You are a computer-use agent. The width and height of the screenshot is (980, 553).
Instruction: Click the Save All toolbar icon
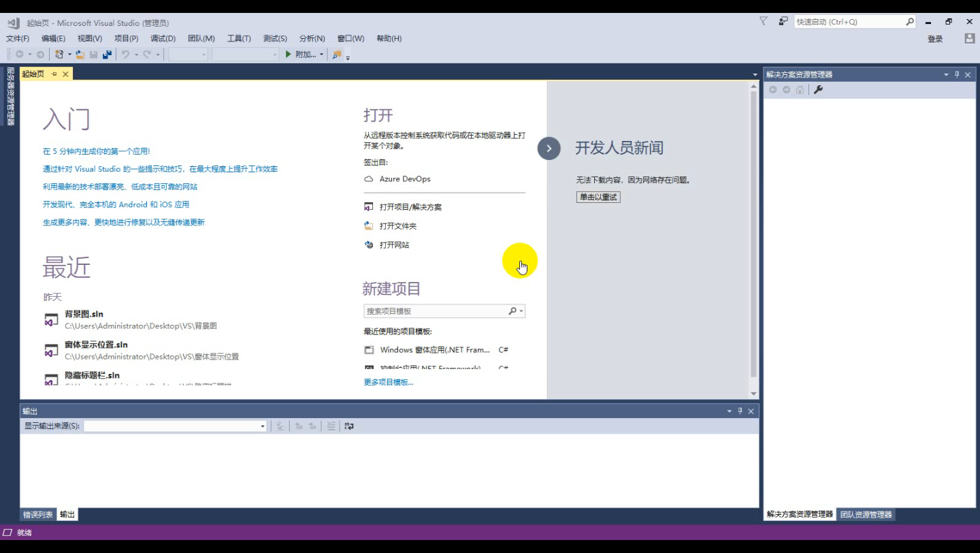coord(107,54)
